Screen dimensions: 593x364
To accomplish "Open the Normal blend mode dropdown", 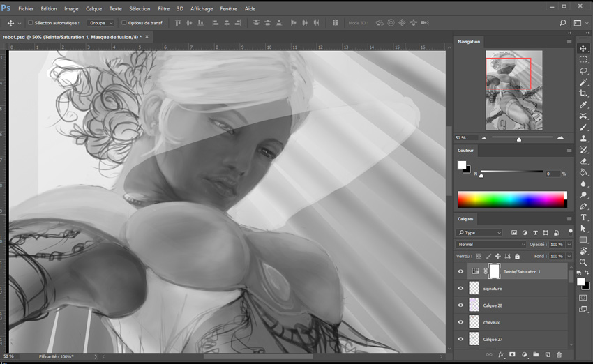I will pyautogui.click(x=491, y=245).
